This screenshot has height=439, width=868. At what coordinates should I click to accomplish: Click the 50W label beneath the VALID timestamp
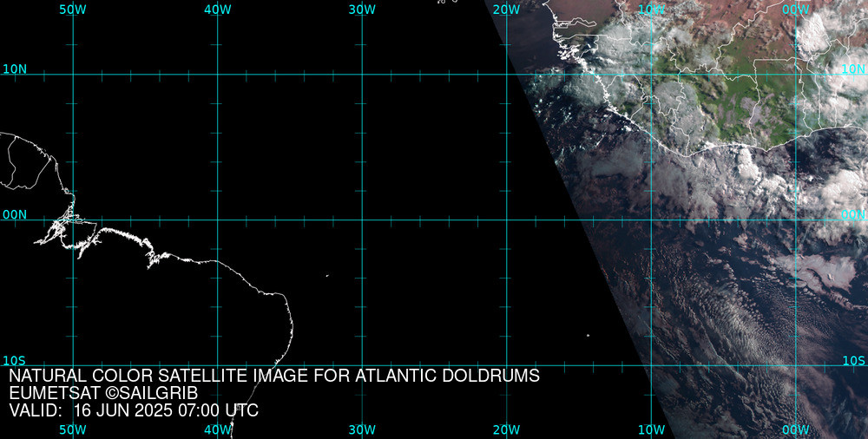tap(73, 430)
